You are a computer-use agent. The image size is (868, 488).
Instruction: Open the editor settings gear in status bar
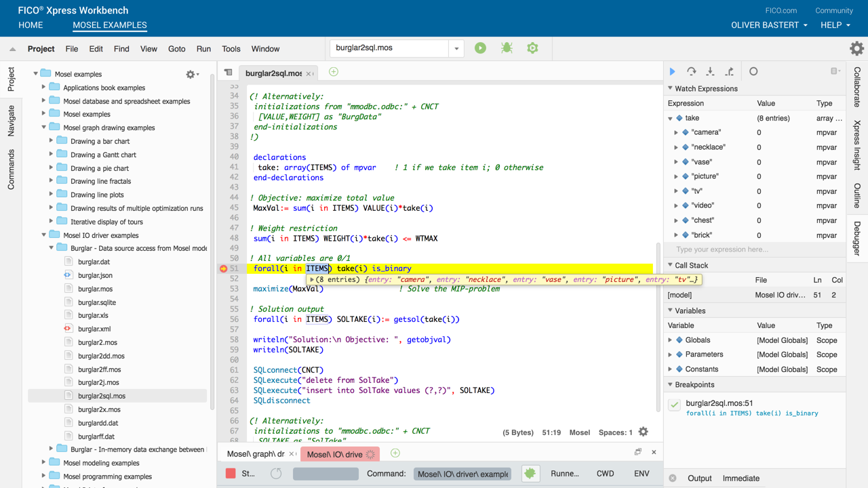point(643,432)
